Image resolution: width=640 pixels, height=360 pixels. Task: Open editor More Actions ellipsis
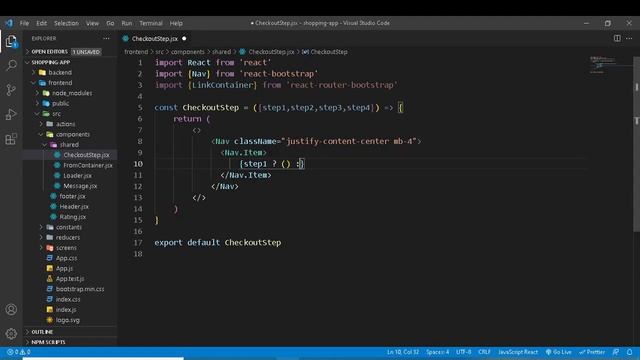pyautogui.click(x=629, y=38)
